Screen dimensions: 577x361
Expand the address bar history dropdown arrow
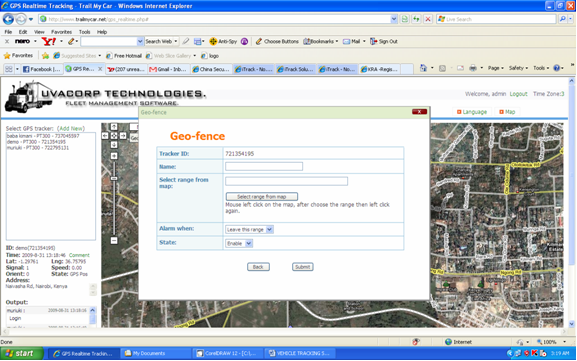point(394,19)
